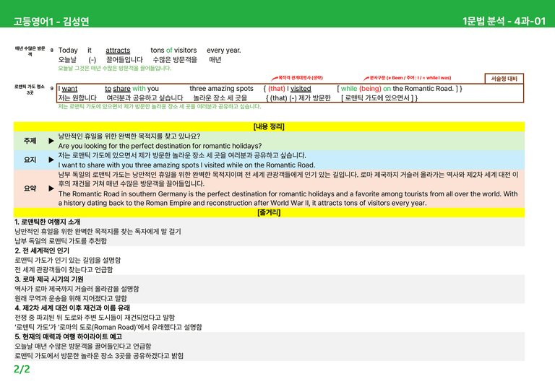Click the red arrow before 목적격 관계대명사 (생략)

(275, 79)
